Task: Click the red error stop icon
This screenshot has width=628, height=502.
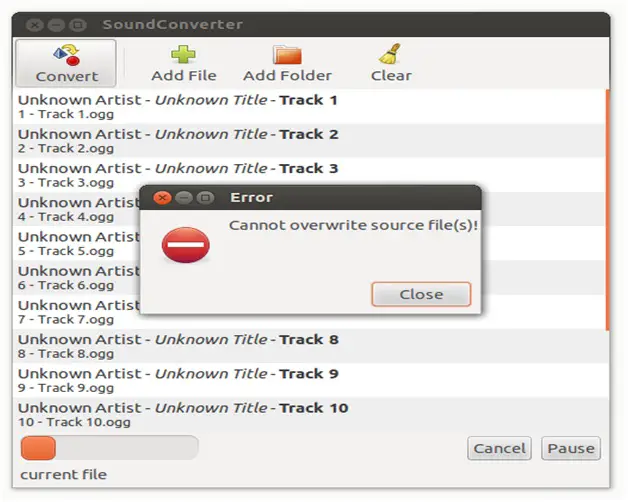Action: click(186, 245)
